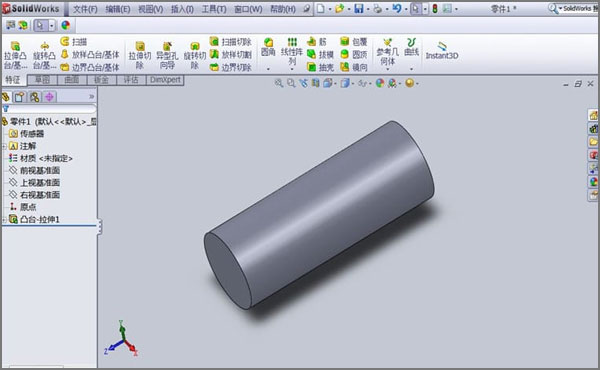Open the 视图(V) menu
Viewport: 600px width, 370px height.
point(150,9)
